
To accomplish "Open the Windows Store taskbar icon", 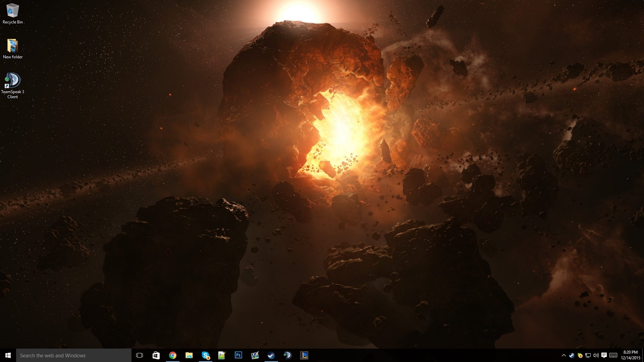I will [x=156, y=355].
